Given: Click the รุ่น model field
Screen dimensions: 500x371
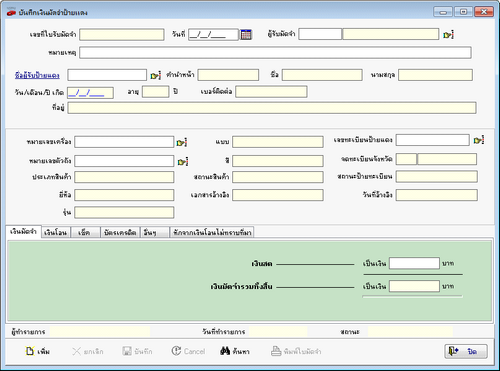Looking at the screenshot, I should pyautogui.click(x=124, y=212).
